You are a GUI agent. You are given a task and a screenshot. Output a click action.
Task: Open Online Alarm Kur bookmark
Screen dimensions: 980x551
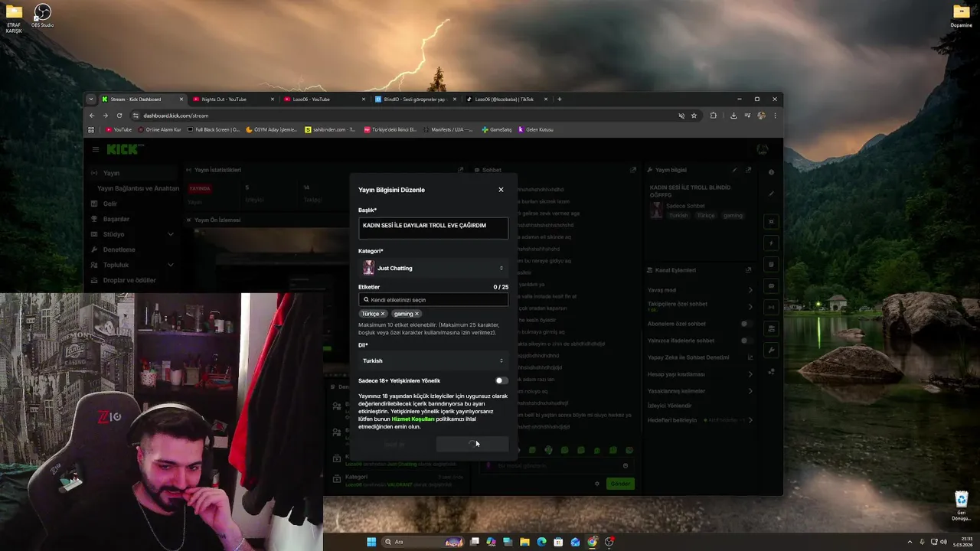click(x=159, y=130)
